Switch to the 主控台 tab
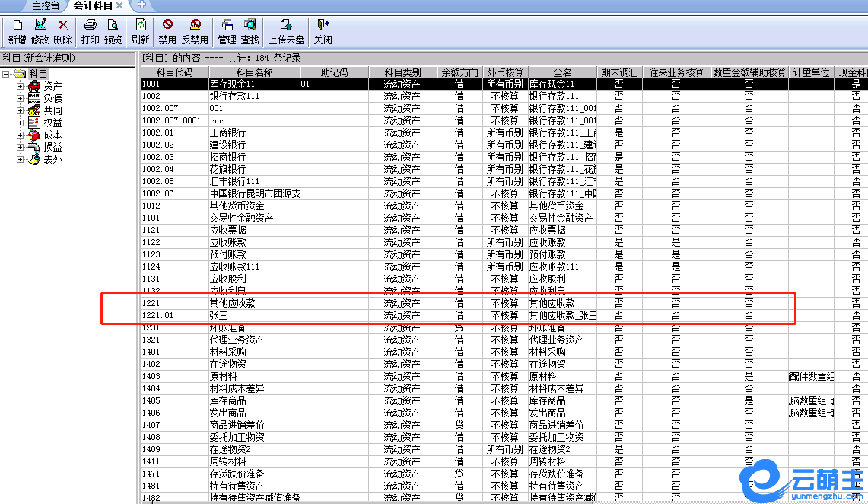Image resolution: width=868 pixels, height=504 pixels. point(46,5)
